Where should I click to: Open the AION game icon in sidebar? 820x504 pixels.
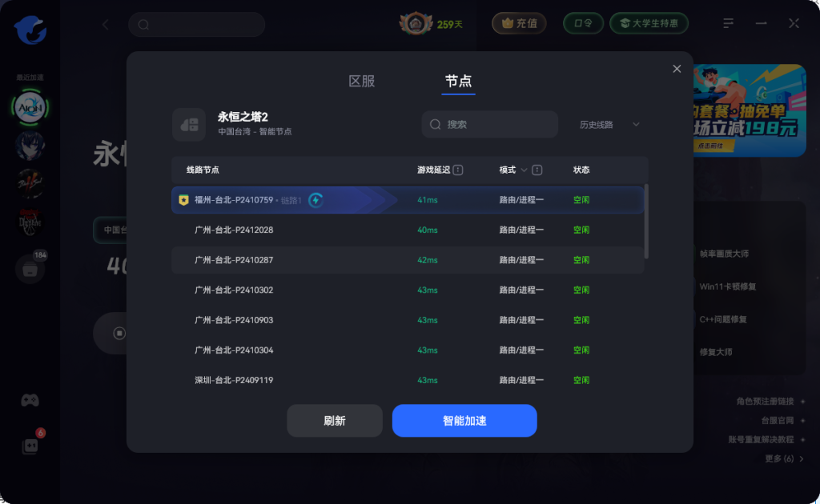(30, 107)
